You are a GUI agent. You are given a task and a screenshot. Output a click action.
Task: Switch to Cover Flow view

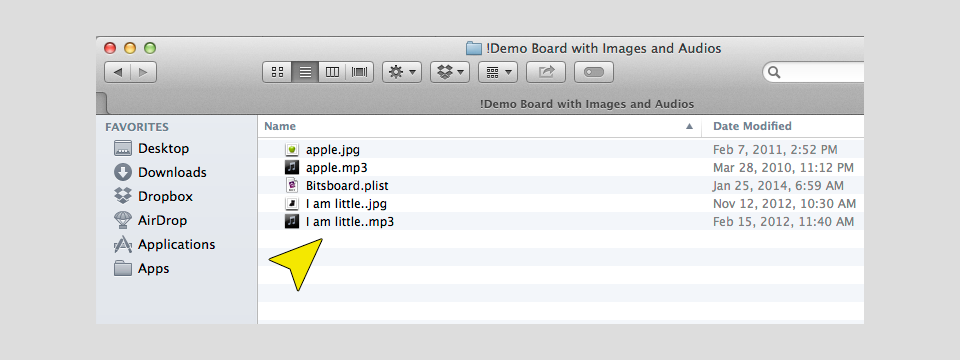pyautogui.click(x=360, y=72)
